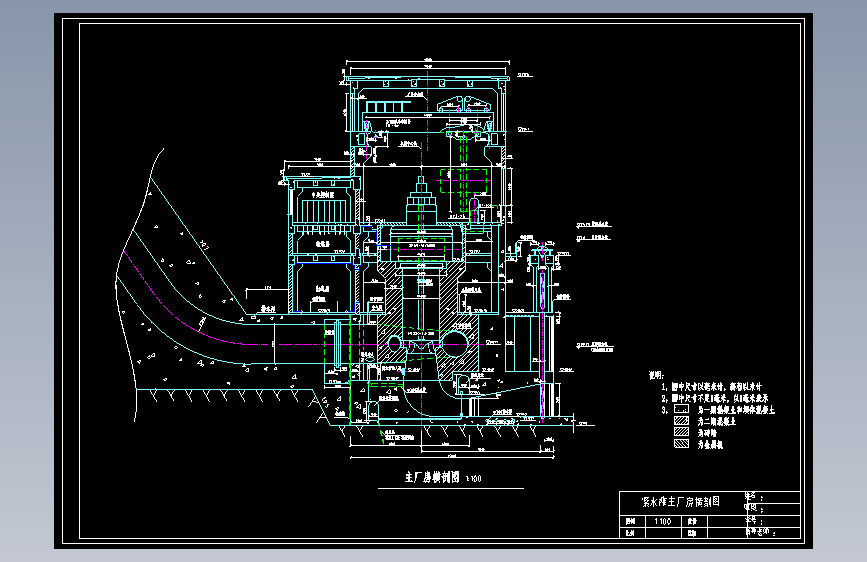
Task: Click the hatch legend box beside 为砖墙
Action: pyautogui.click(x=681, y=432)
